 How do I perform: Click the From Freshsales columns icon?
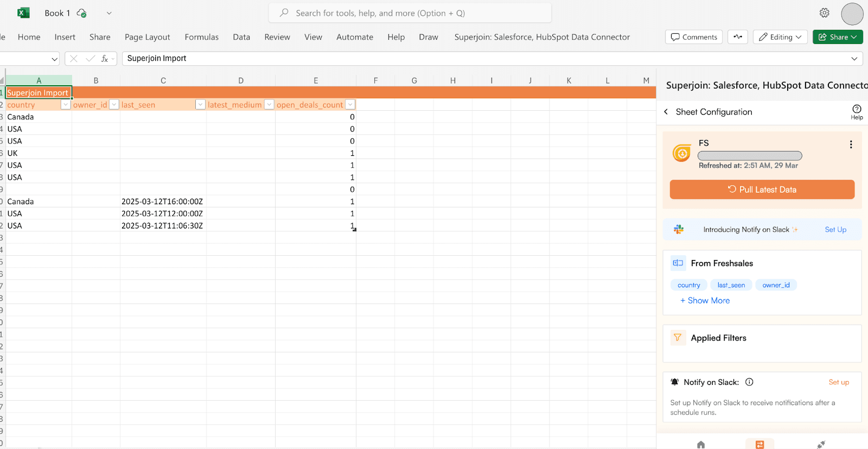point(678,263)
